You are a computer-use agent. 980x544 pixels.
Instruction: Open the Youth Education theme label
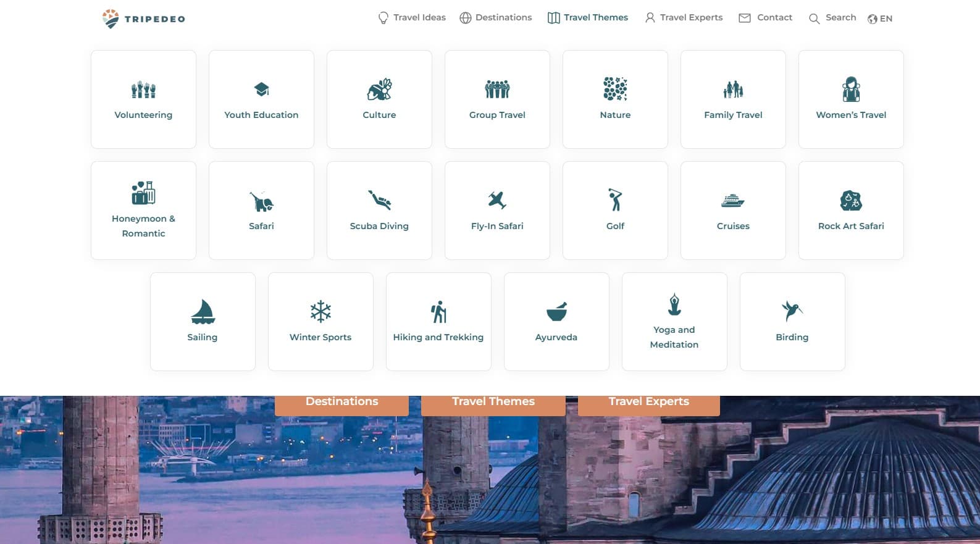(x=261, y=115)
